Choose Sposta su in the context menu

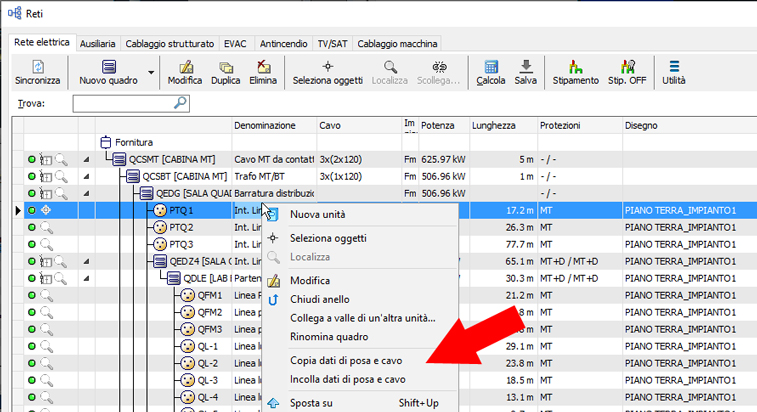[360, 403]
